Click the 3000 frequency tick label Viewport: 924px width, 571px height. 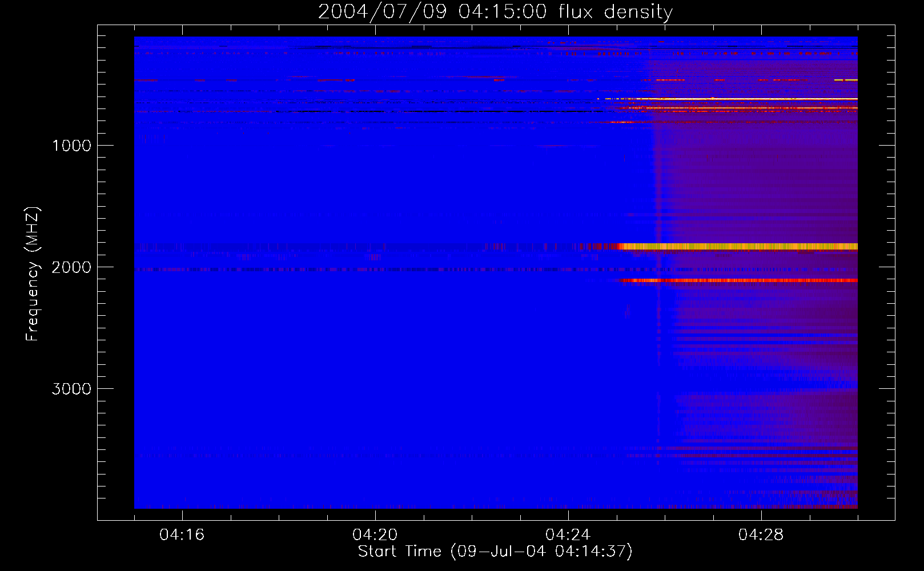point(71,389)
